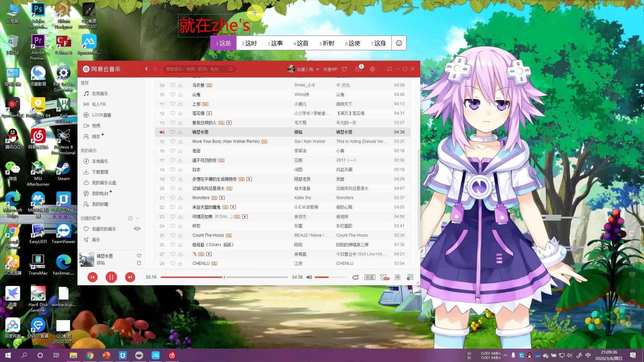
Task: Toggle pause on current track
Action: tap(111, 277)
